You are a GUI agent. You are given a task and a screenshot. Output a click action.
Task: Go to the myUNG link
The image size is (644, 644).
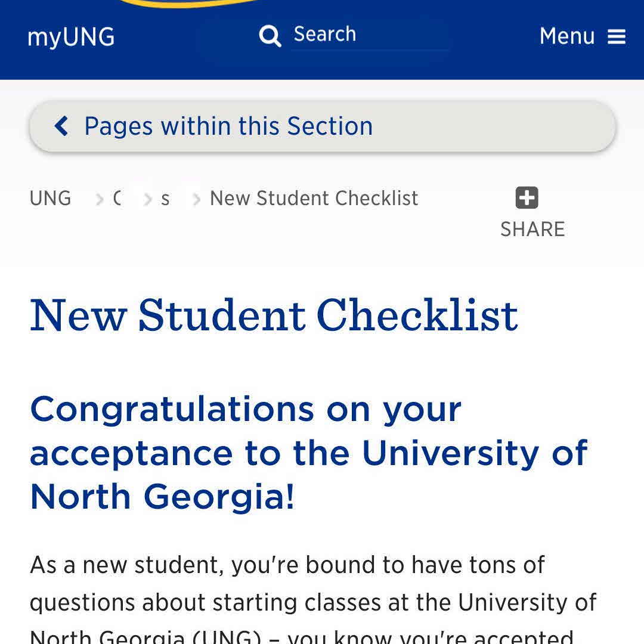pos(71,37)
